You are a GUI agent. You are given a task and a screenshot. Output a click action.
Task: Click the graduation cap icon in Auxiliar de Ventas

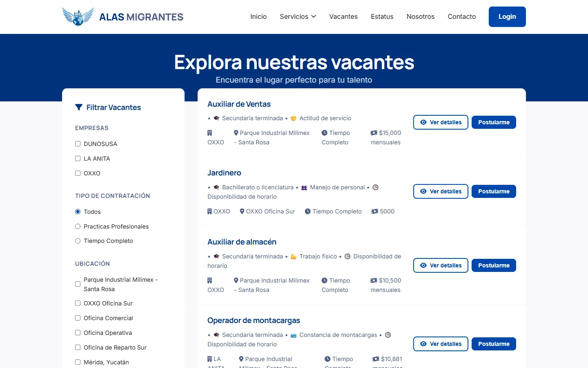point(216,118)
